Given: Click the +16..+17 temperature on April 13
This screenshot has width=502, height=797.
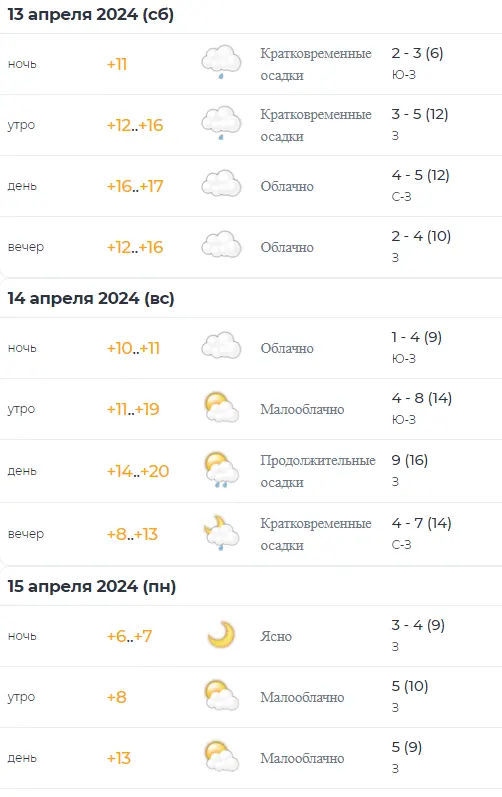Looking at the screenshot, I should [x=135, y=187].
